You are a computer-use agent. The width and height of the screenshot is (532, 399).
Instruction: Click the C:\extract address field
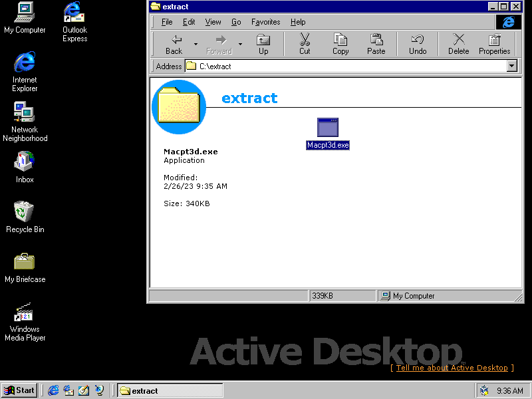[x=346, y=66]
